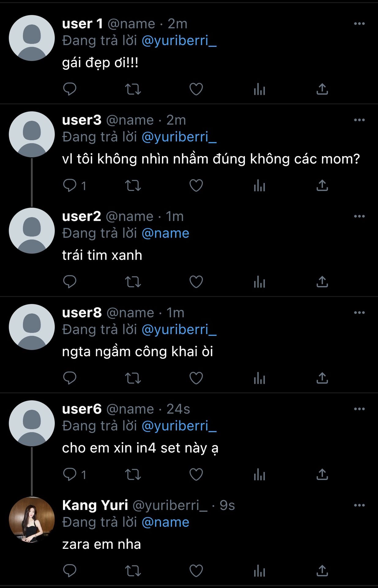Viewport: 378px width, 588px height.
Task: Share user 1's "gái đẹp ơi!!!" tweet
Action: [322, 89]
